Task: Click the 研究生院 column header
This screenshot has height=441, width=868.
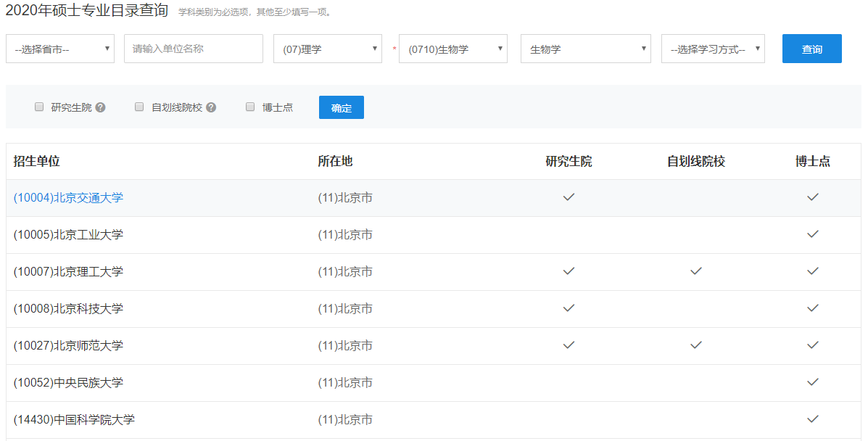Action: (x=569, y=161)
